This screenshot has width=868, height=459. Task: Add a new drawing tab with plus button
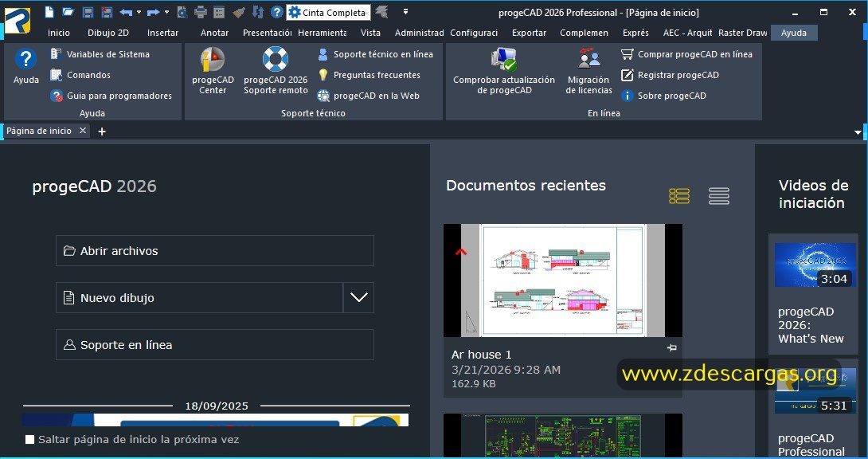pos(102,131)
